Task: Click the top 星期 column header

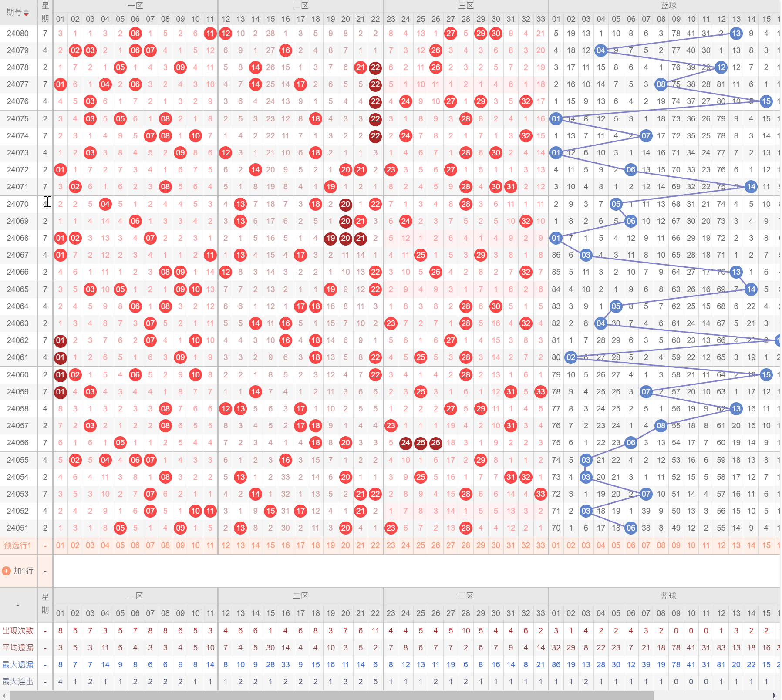Action: pos(45,12)
